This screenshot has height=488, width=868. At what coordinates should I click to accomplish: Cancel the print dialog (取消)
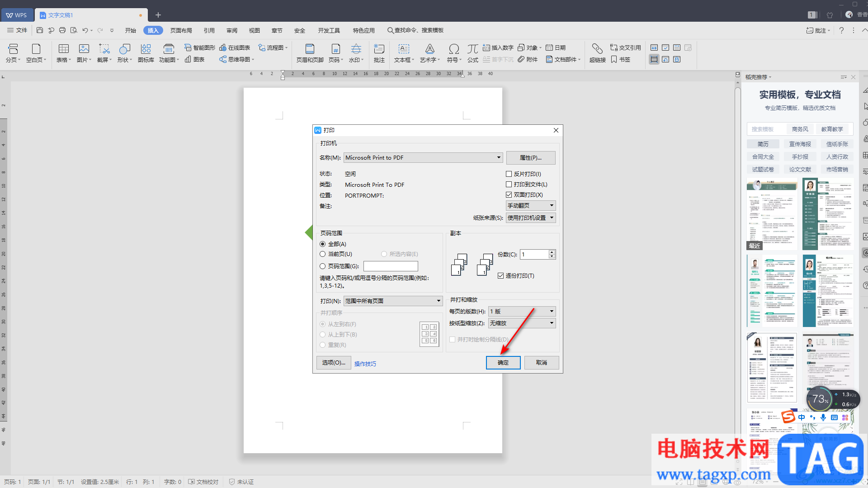(542, 363)
